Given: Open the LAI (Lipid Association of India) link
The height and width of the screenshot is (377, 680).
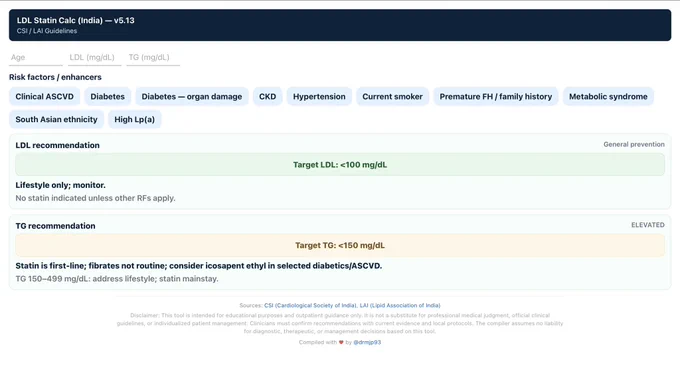Looking at the screenshot, I should point(400,305).
